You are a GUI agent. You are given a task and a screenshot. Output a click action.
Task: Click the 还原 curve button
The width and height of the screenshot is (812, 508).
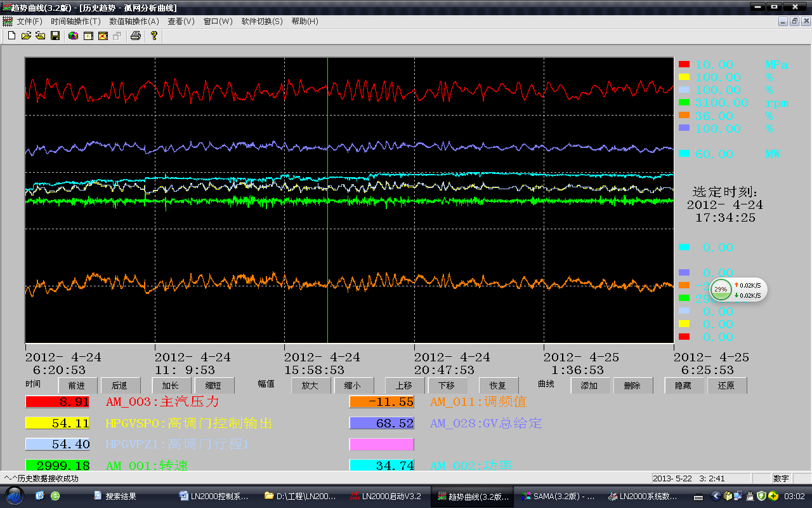click(x=727, y=385)
